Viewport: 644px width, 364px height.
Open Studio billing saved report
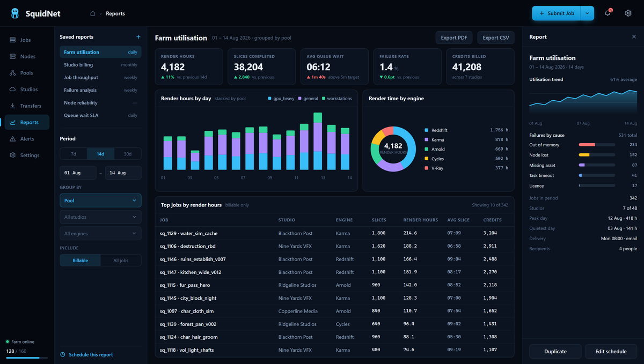(100, 65)
